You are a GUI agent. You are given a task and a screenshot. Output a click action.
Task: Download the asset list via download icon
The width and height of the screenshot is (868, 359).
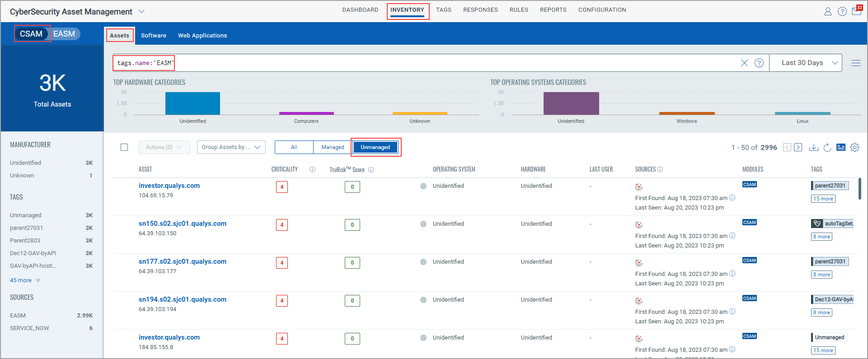click(813, 147)
